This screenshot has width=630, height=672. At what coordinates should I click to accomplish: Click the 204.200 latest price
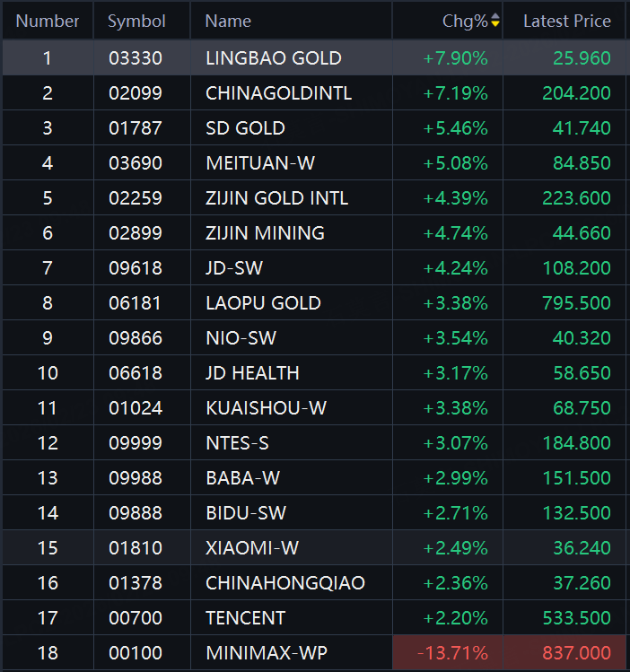coord(576,93)
